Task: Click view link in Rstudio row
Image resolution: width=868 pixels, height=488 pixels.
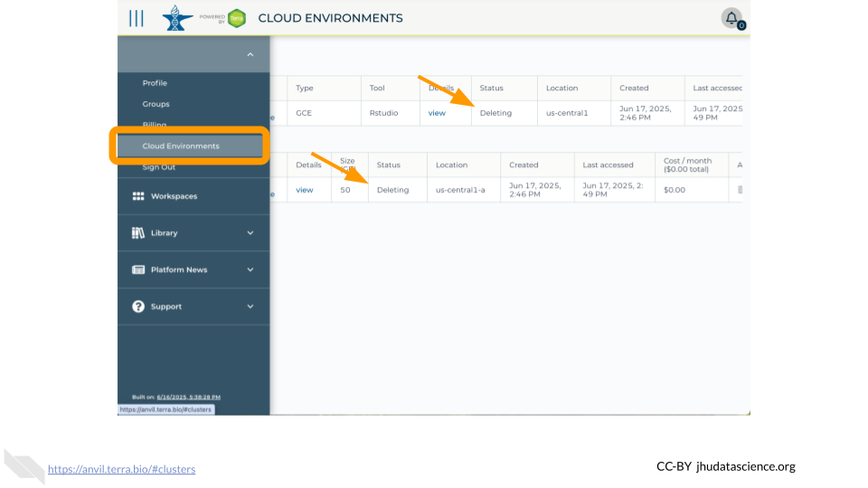Action: coord(437,113)
